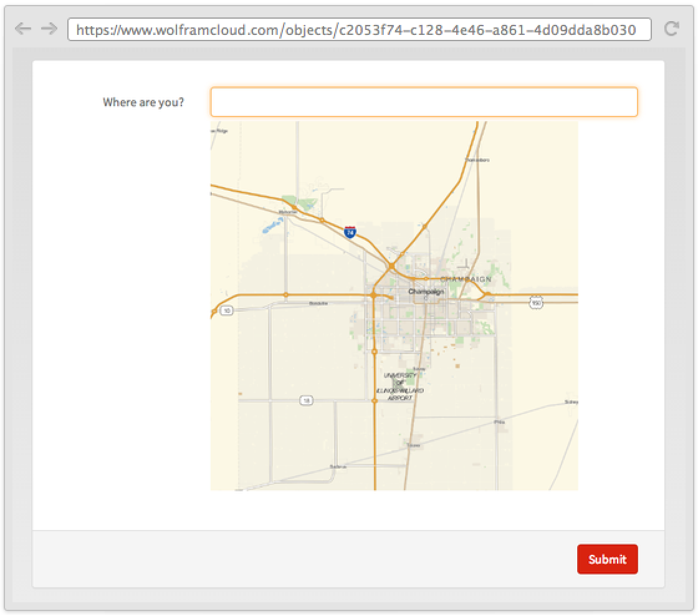Click the Bondville town label
The width and height of the screenshot is (698, 616).
318,304
